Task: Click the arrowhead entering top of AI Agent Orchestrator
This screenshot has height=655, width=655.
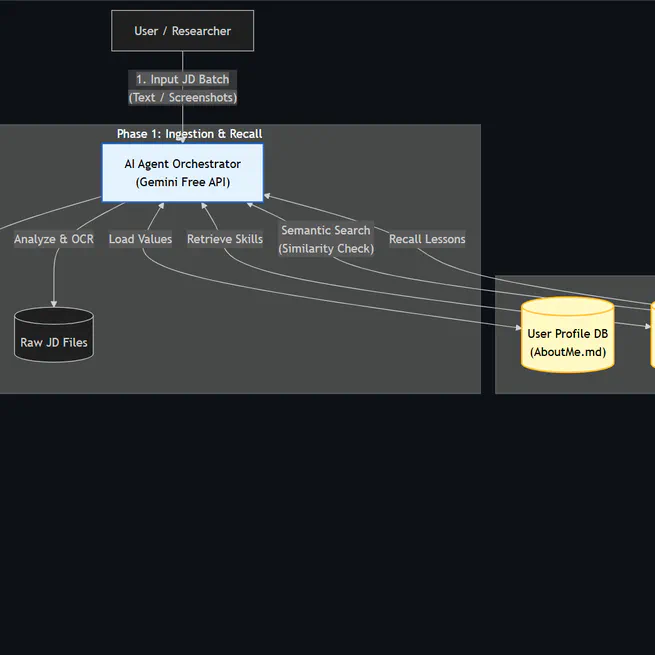Action: click(x=182, y=140)
